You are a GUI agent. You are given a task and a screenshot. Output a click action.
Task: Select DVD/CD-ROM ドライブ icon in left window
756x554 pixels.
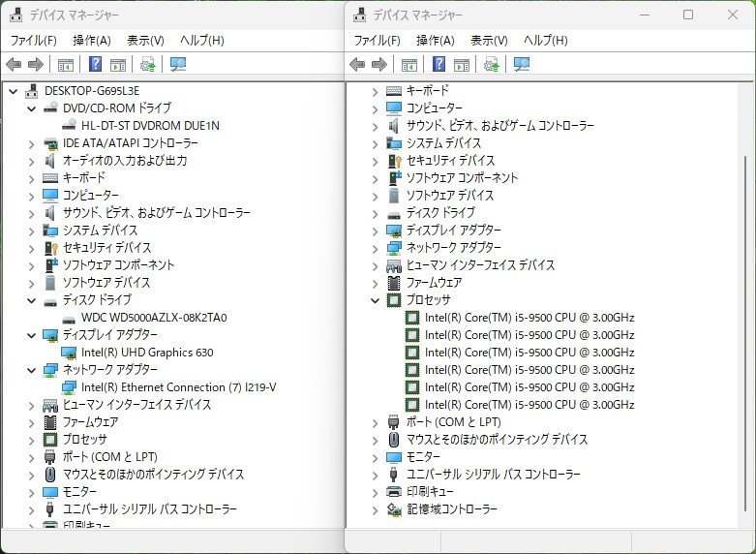point(50,108)
